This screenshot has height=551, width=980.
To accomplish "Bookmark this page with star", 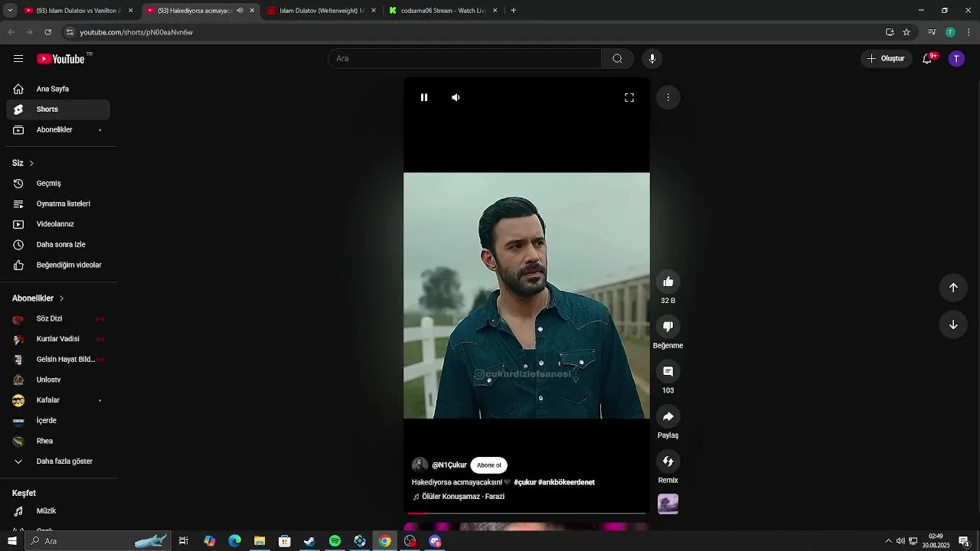I will 906,32.
